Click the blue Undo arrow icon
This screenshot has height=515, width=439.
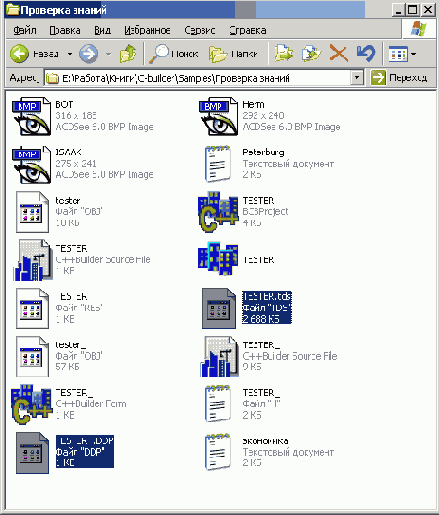(366, 53)
